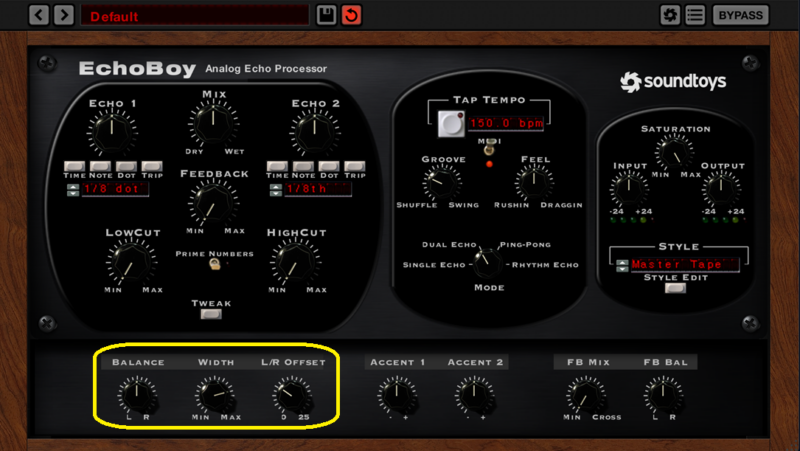
Task: Open settings gear icon
Action: (670, 15)
